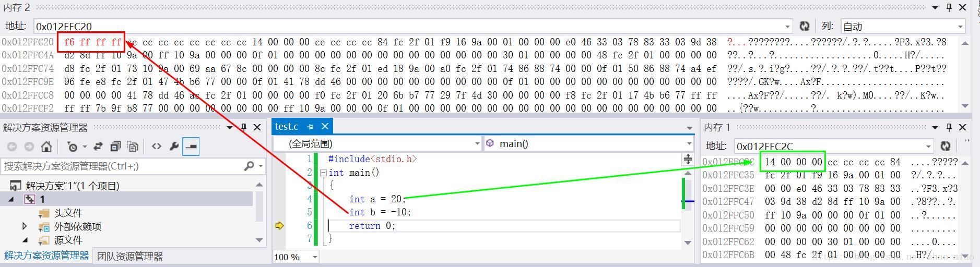Viewport: 980px width, 267px height.
Task: Open the editor tab list dropdown arrow
Action: coord(689,128)
